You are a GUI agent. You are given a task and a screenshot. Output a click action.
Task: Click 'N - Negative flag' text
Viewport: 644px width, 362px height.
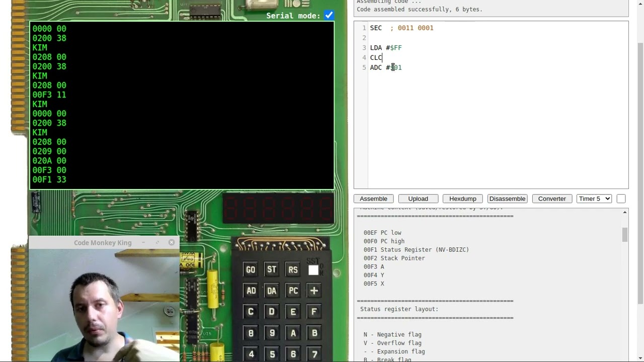click(x=392, y=334)
